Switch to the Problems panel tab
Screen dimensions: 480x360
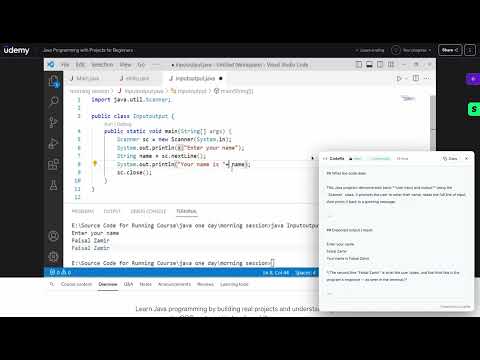point(83,211)
